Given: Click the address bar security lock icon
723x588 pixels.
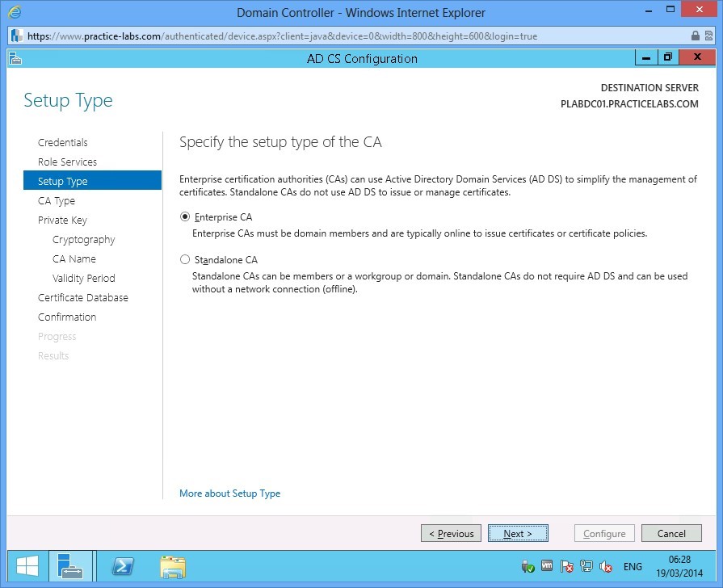Looking at the screenshot, I should 696,36.
